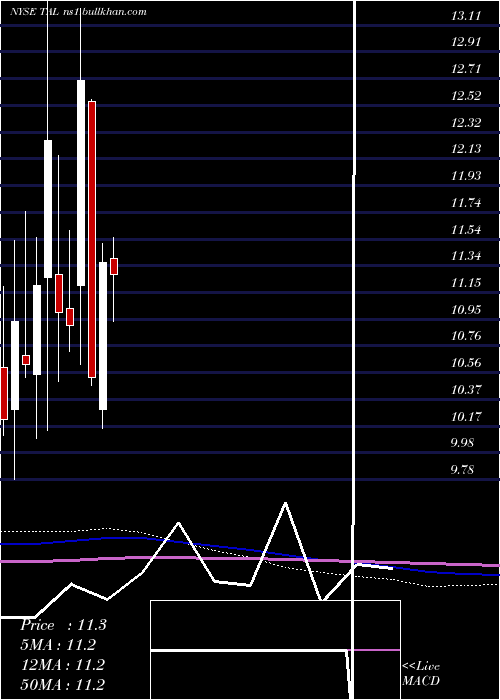500x700 pixels.
Task: Click the 11.93 price axis label
Action: pos(466,176)
